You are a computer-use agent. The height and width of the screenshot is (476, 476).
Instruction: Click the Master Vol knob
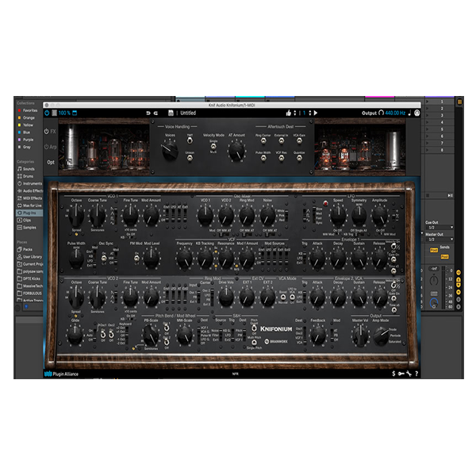pos(360,336)
